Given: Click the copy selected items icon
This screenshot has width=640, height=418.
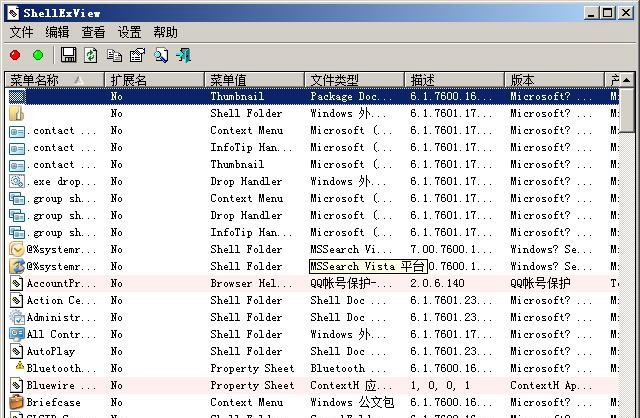Looking at the screenshot, I should click(x=114, y=56).
